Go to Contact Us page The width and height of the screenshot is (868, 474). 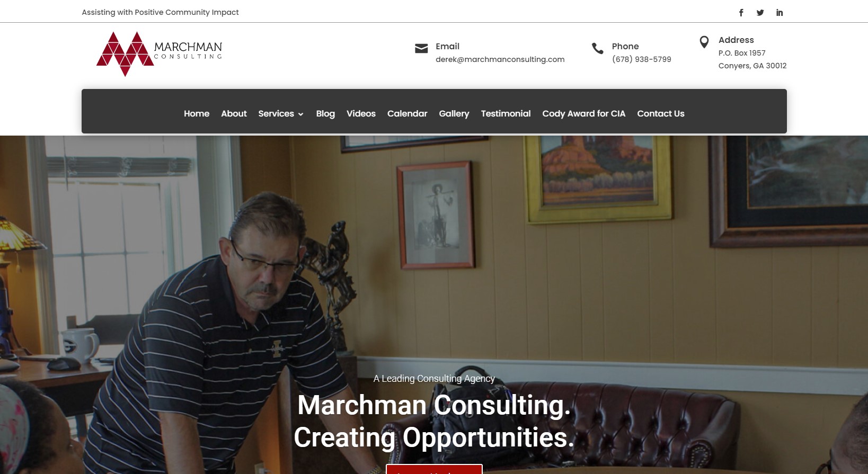click(x=661, y=113)
